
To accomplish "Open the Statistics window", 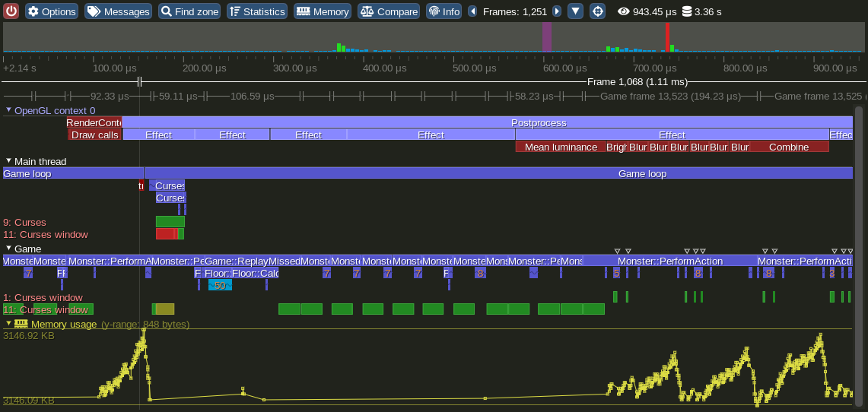I will [x=256, y=11].
